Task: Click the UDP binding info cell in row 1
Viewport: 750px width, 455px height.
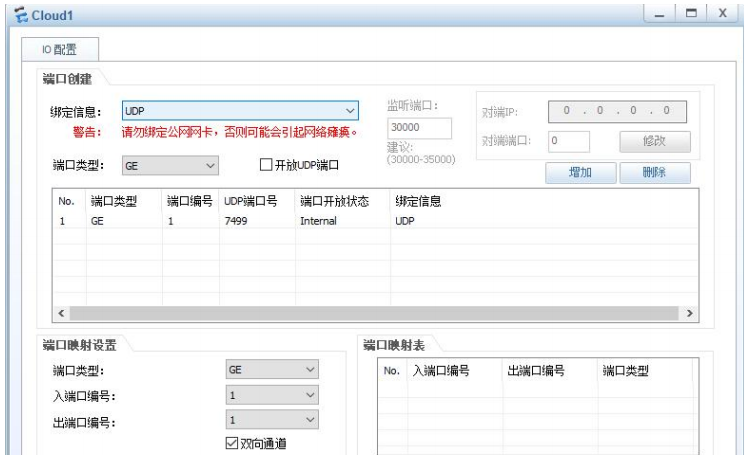Action: point(405,221)
